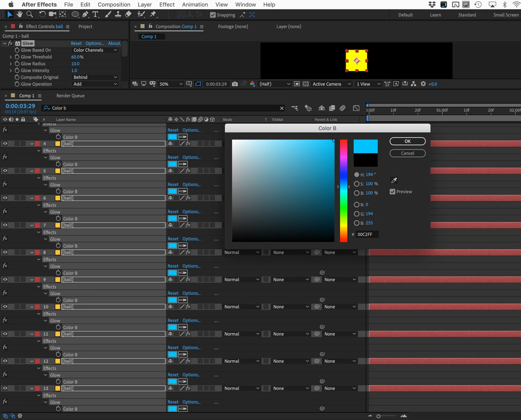Open composition mini-flowchart icon
The height and width of the screenshot is (420, 521).
pyautogui.click(x=295, y=108)
